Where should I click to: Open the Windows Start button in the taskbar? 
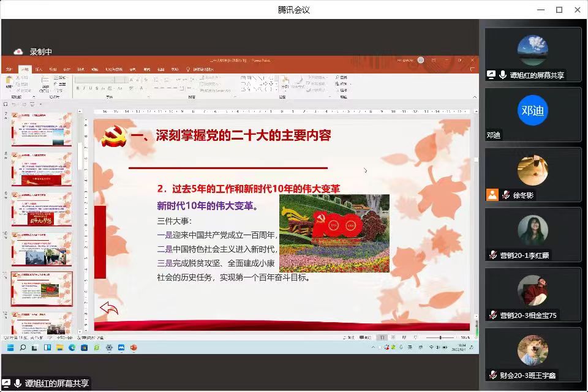click(x=10, y=347)
